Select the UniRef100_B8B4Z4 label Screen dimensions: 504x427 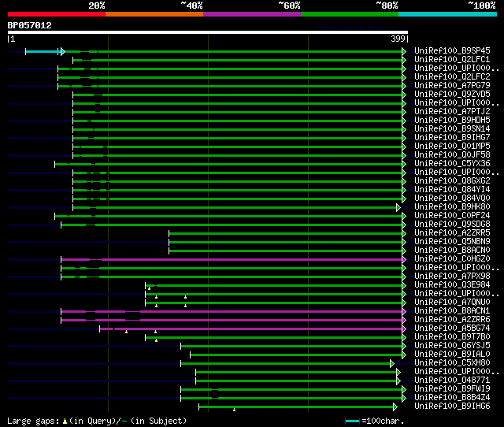pyautogui.click(x=452, y=398)
